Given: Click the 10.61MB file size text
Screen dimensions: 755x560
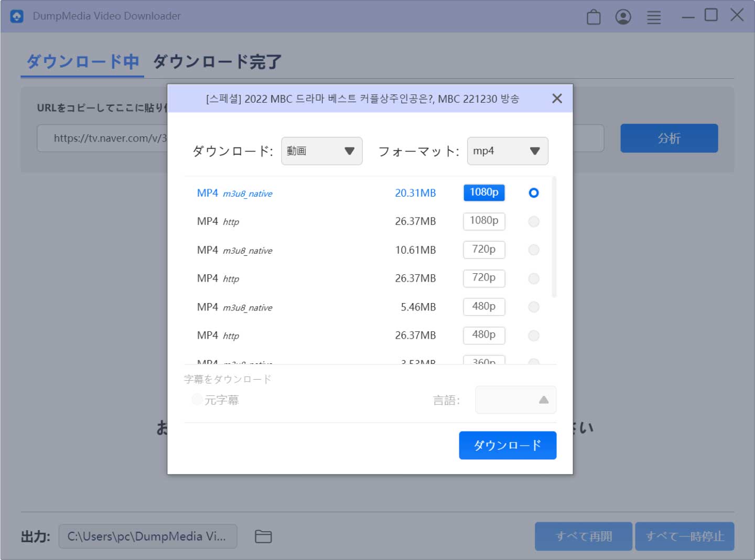Looking at the screenshot, I should [415, 250].
